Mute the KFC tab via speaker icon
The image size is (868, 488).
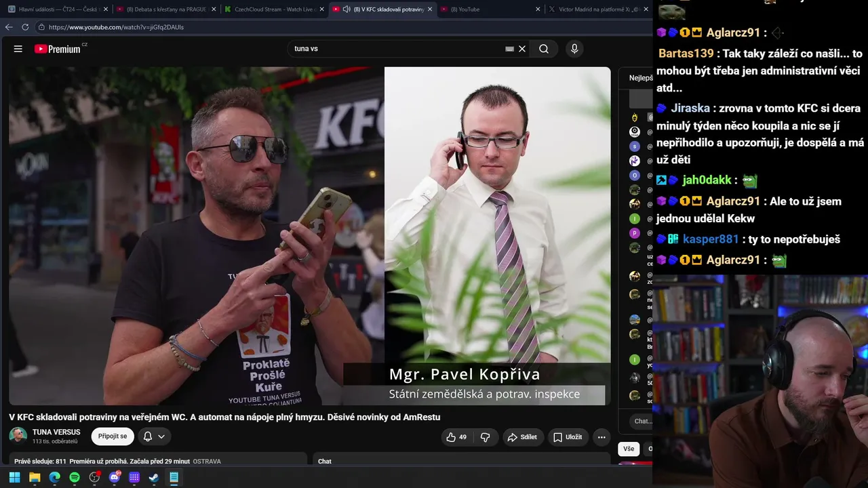click(347, 9)
